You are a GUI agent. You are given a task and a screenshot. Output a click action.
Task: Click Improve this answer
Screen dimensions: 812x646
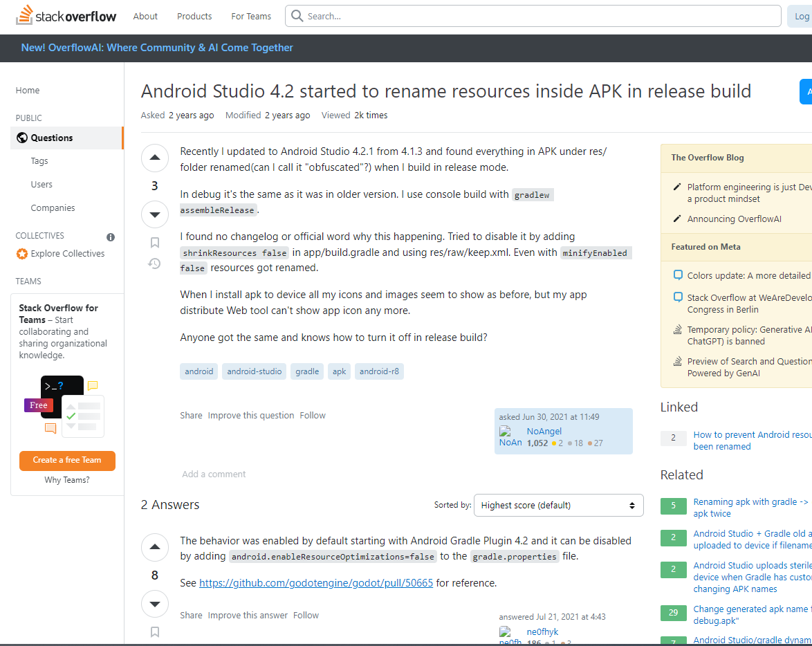pyautogui.click(x=248, y=616)
